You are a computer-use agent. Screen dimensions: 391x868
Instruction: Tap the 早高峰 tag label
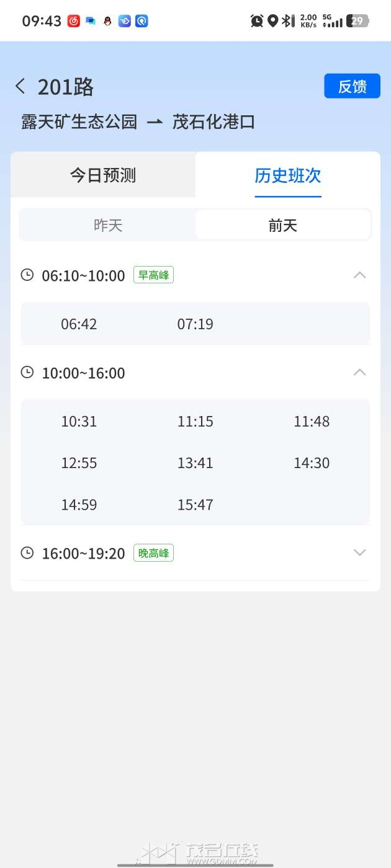(153, 275)
